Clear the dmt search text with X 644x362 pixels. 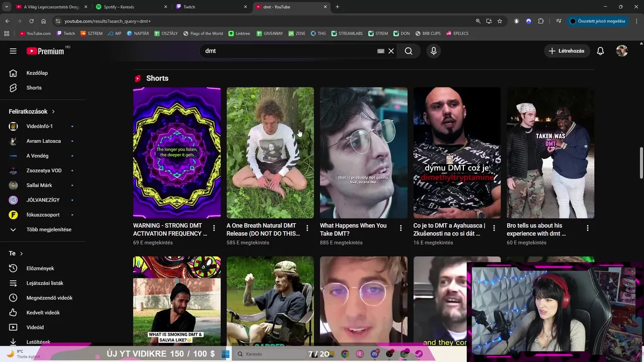point(391,51)
